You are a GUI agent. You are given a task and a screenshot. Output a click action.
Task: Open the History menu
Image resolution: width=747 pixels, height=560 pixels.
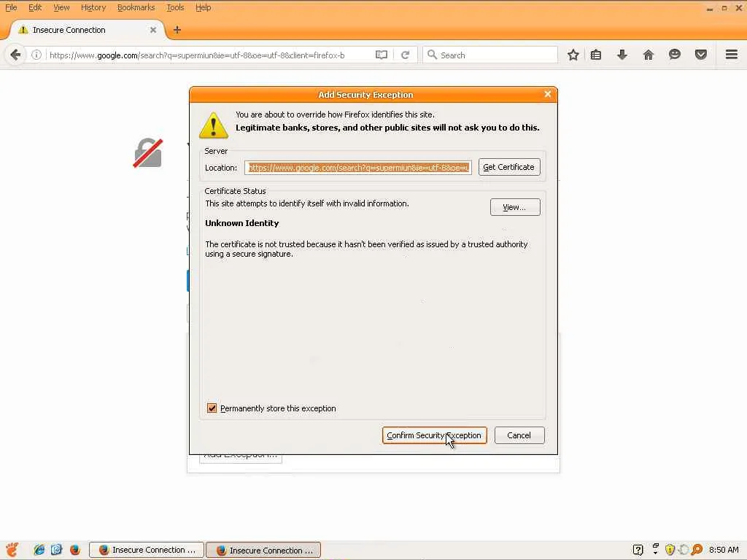click(x=93, y=7)
